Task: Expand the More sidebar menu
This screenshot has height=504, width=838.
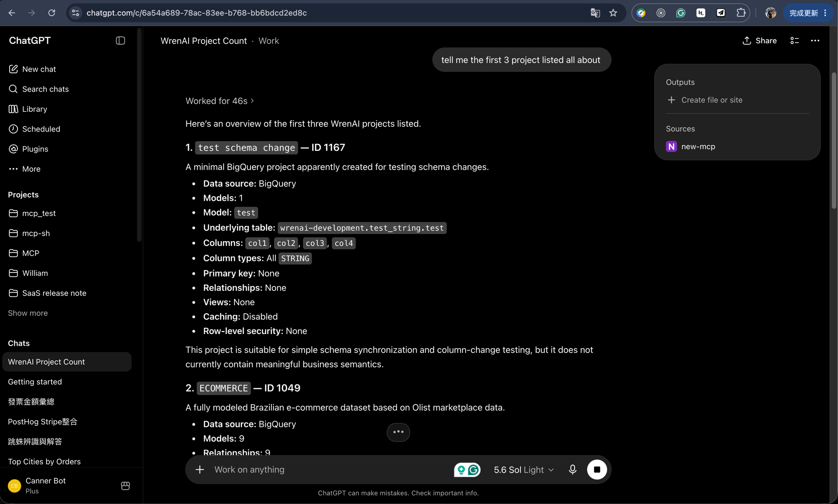Action: click(24, 169)
